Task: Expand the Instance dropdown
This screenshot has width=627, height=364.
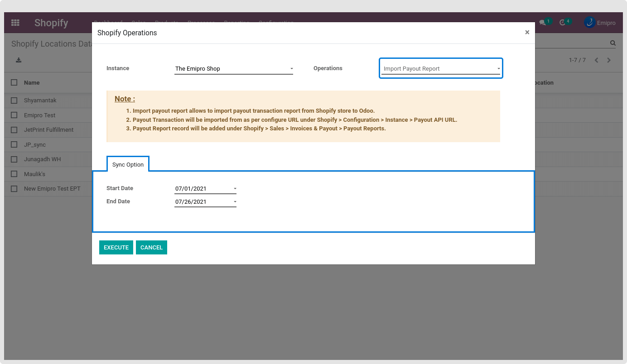Action: point(233,69)
